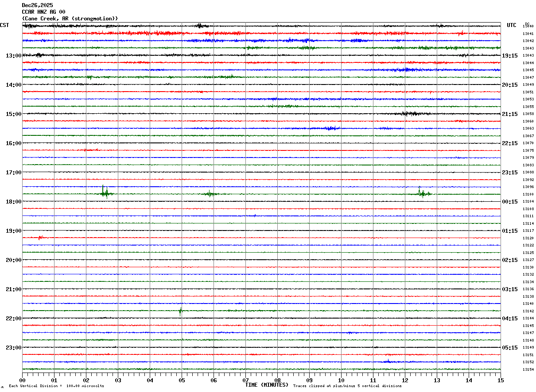Click the 18:00 CST time label
The image size is (536, 392).
tap(13, 202)
